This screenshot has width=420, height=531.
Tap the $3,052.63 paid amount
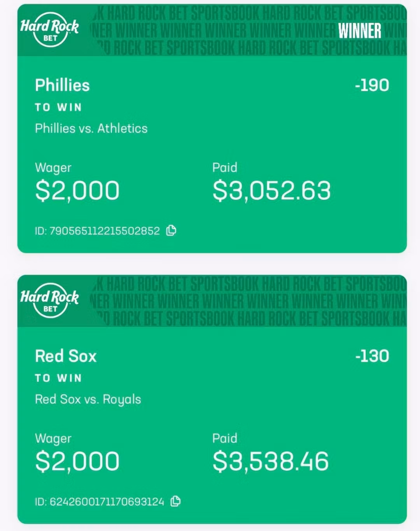(271, 190)
